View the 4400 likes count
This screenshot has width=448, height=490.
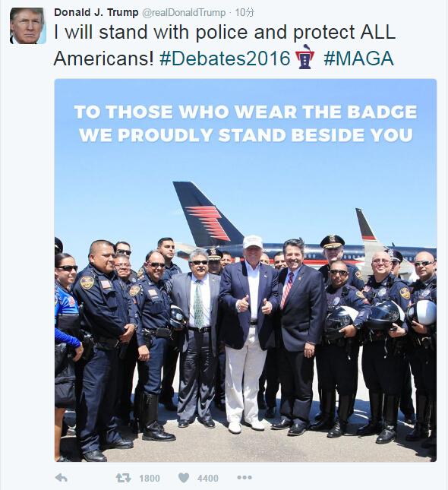coord(208,478)
